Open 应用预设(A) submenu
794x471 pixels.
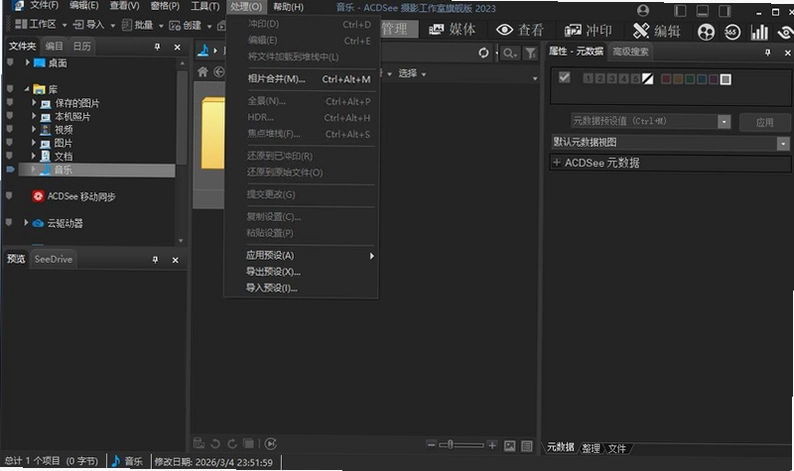pos(308,256)
